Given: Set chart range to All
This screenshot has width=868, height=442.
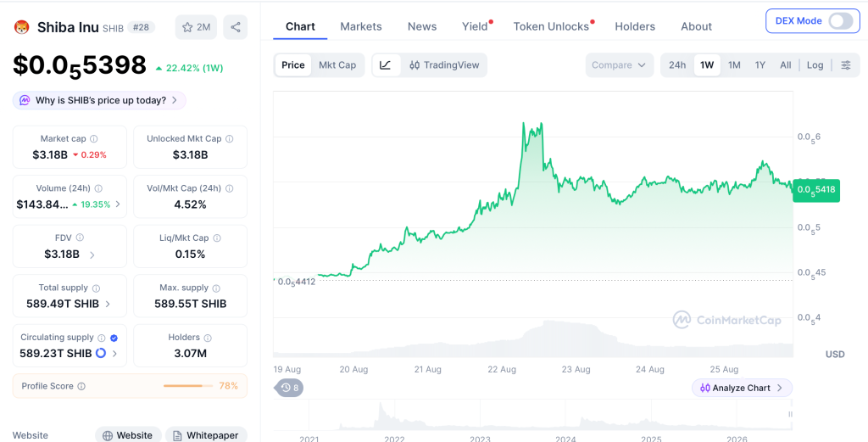Looking at the screenshot, I should coord(786,65).
